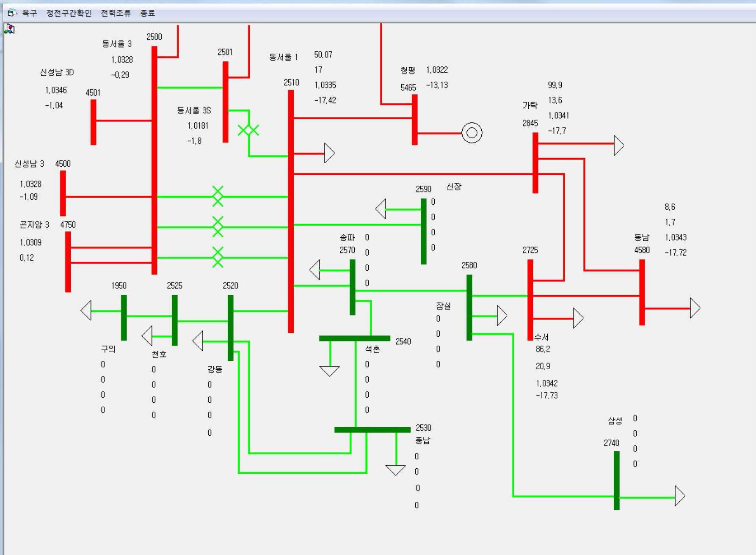Click the window system icon beside 복구

click(x=12, y=13)
